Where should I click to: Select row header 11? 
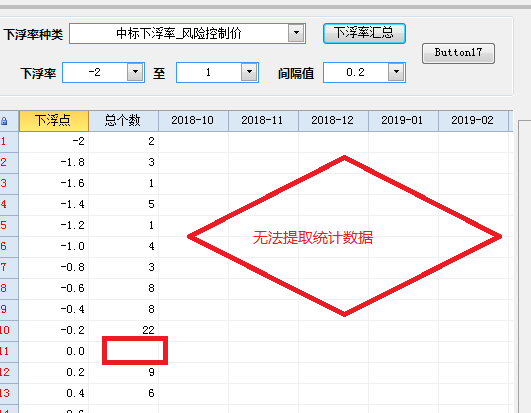click(x=9, y=351)
